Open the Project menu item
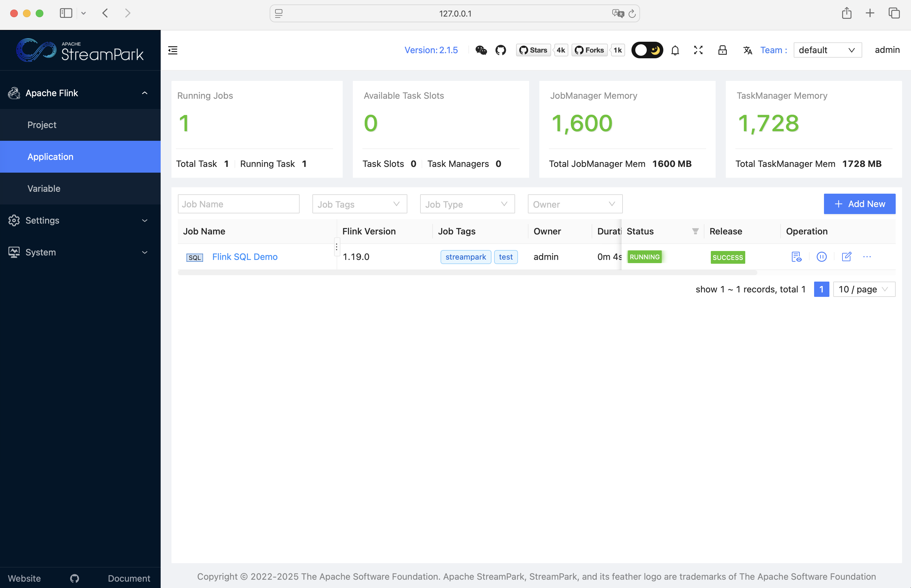This screenshot has height=588, width=911. click(x=42, y=125)
